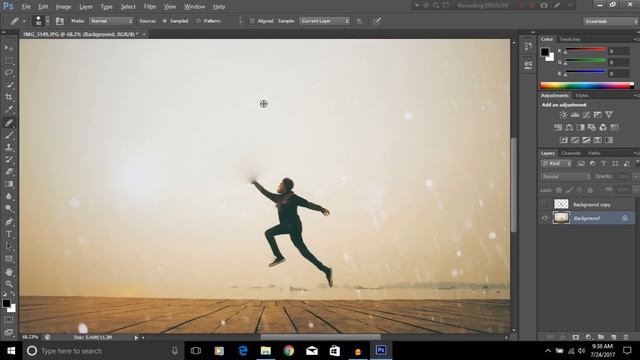The width and height of the screenshot is (640, 360).
Task: Add a Curves adjustment
Action: click(586, 115)
